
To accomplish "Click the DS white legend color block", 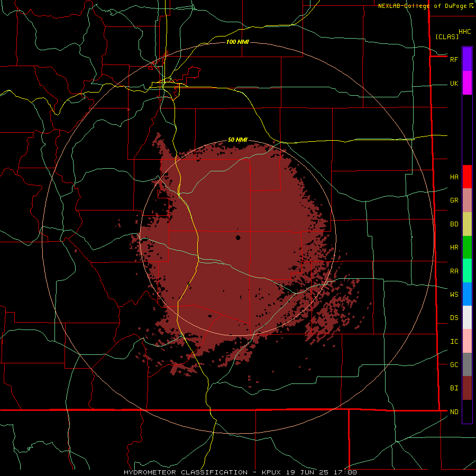I will (x=467, y=317).
